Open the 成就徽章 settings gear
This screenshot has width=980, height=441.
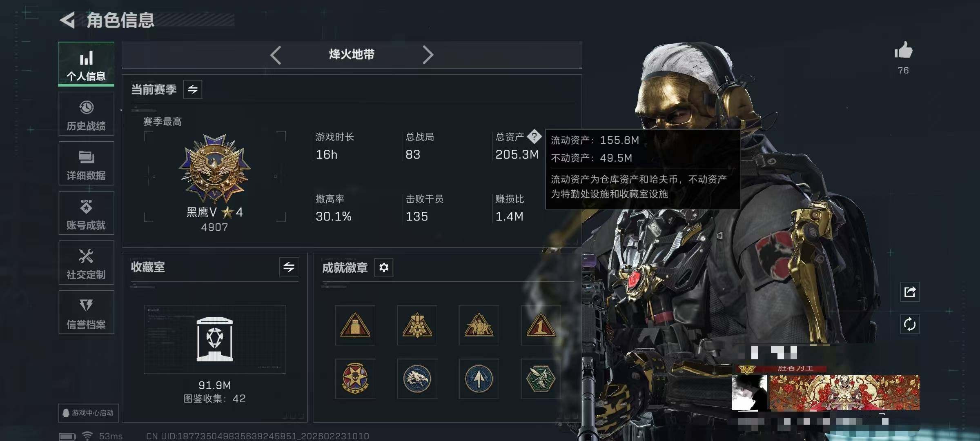click(x=384, y=267)
